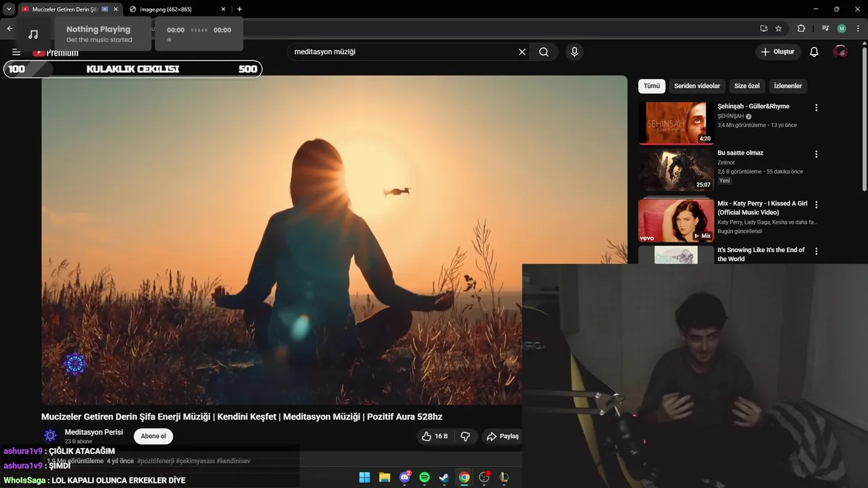Open League of Legends from taskbar

click(x=504, y=477)
